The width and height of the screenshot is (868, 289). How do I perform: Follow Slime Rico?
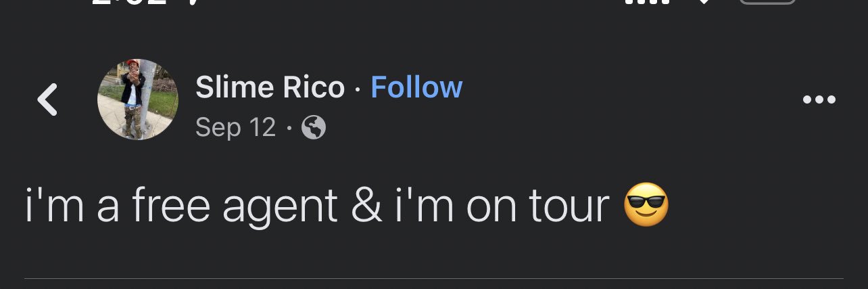416,87
